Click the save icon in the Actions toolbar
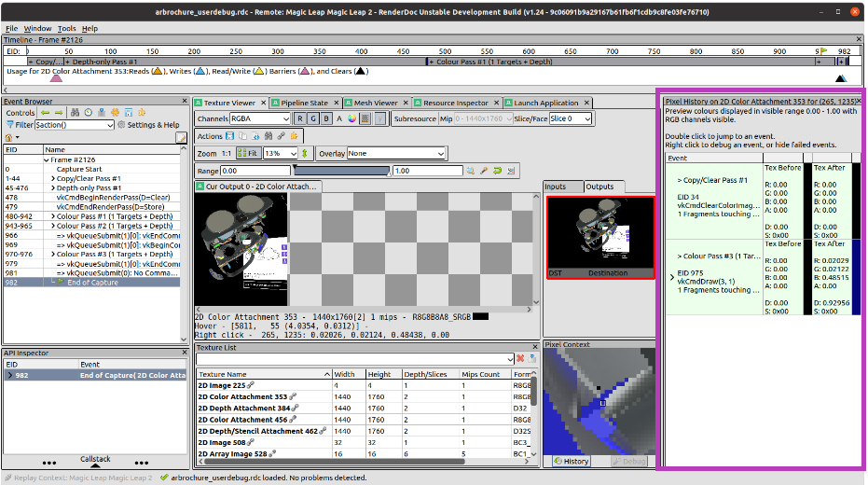Screen dimensions: 868x485 (230, 136)
